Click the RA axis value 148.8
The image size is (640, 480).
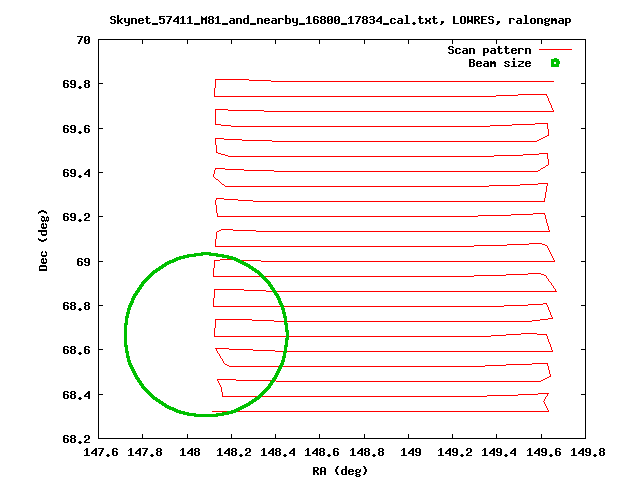point(366,452)
